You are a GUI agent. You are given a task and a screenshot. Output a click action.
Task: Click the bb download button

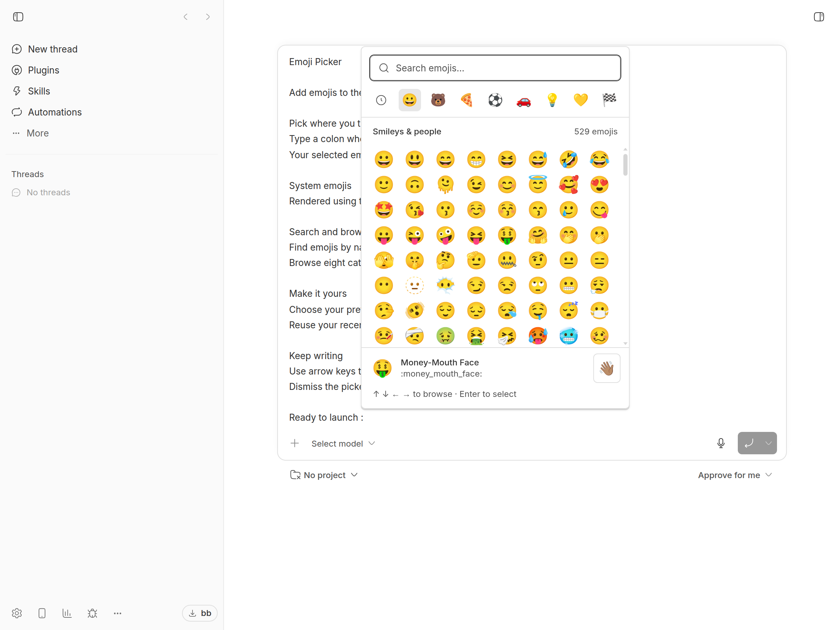click(200, 613)
